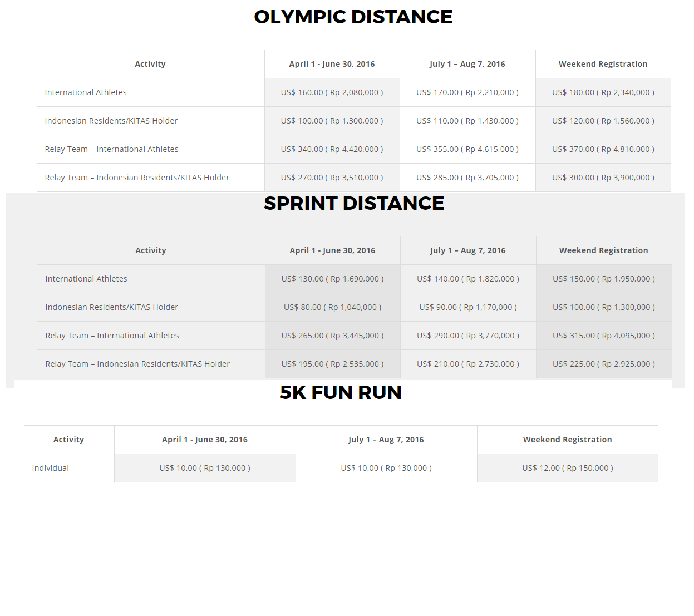
Task: Click Sprint table Weekend Registration header
Action: tap(604, 250)
